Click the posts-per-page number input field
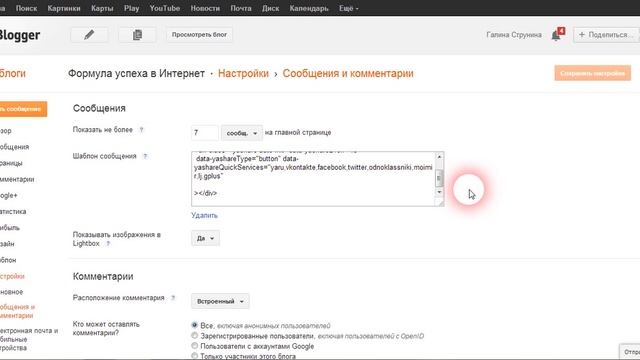This screenshot has height=360, width=640. 204,133
